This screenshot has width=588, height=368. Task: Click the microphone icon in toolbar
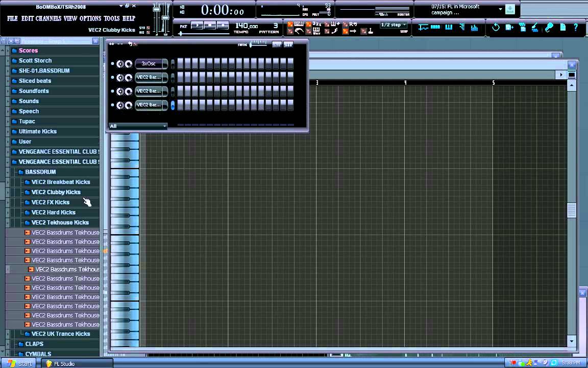coord(549,27)
